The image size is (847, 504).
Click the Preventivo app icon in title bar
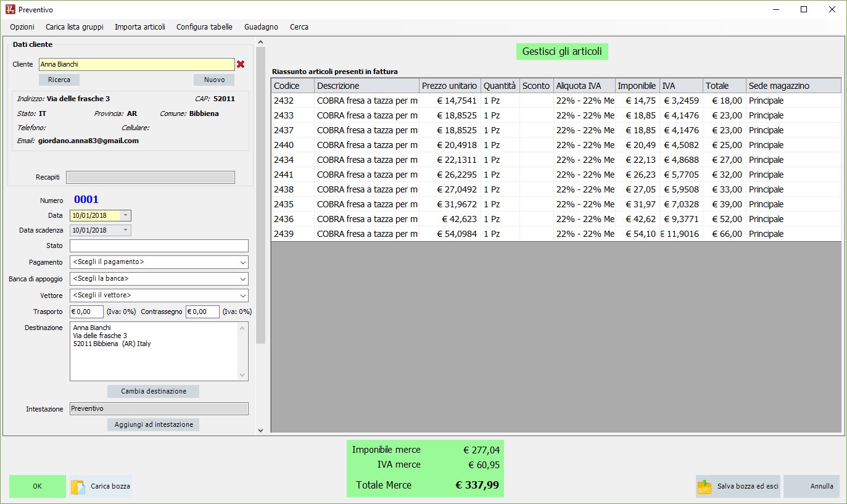[10, 9]
